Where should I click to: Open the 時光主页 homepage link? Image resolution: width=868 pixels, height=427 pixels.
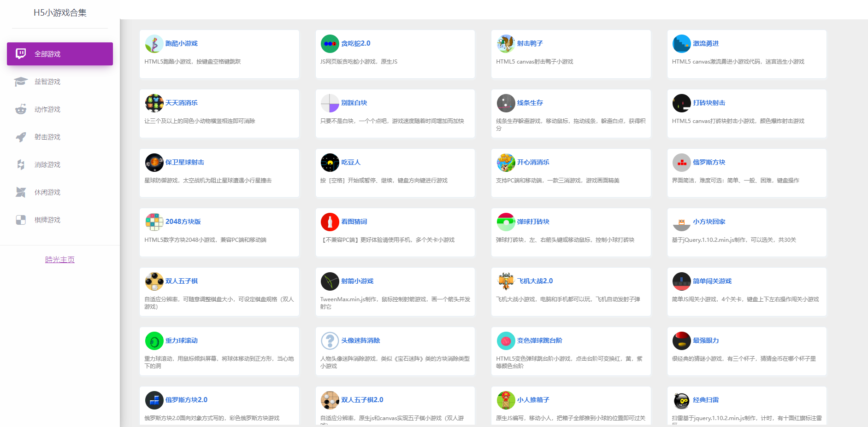click(59, 259)
